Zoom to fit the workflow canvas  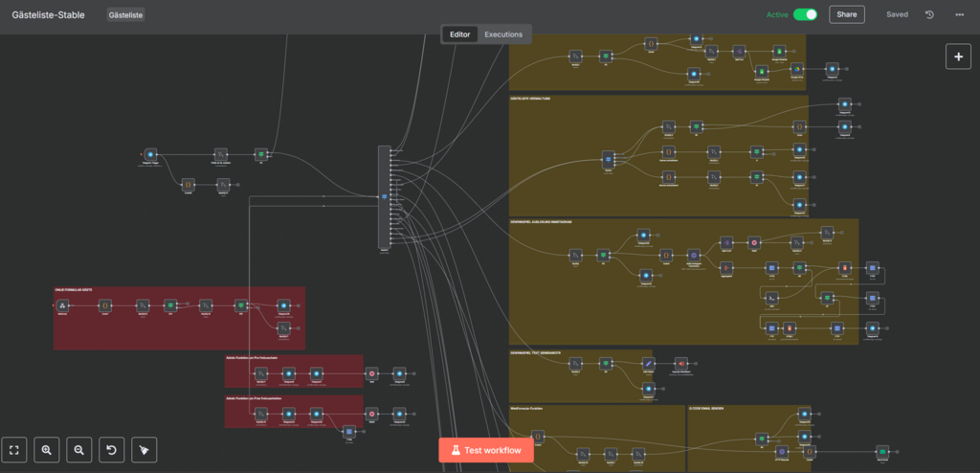13,449
